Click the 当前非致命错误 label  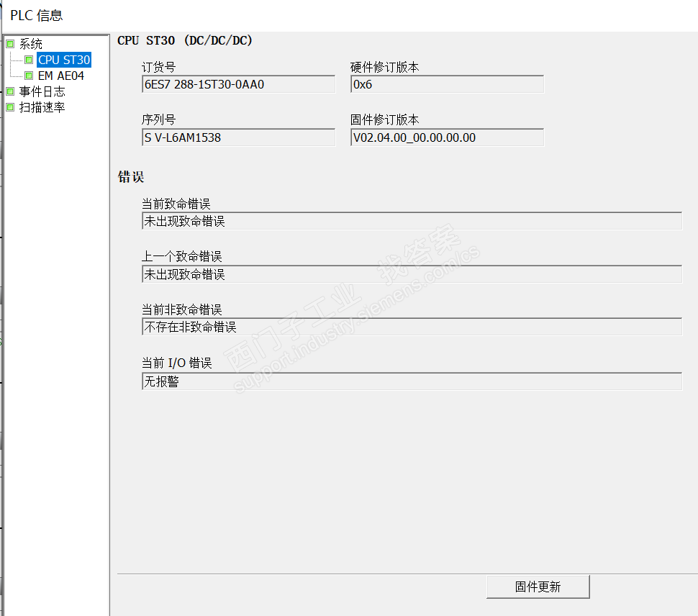[x=181, y=309]
